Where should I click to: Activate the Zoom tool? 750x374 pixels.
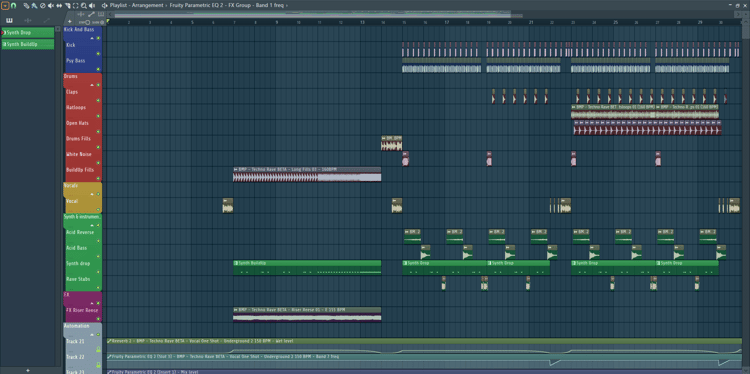(84, 6)
